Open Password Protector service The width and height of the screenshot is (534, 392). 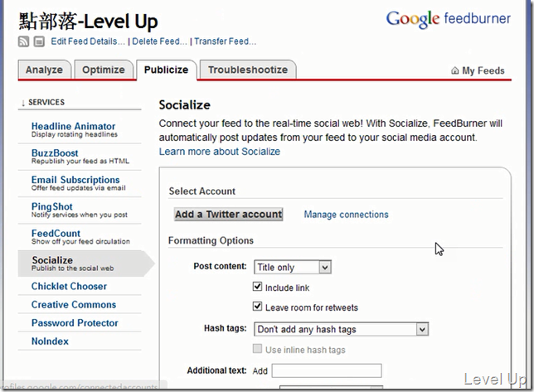point(75,323)
